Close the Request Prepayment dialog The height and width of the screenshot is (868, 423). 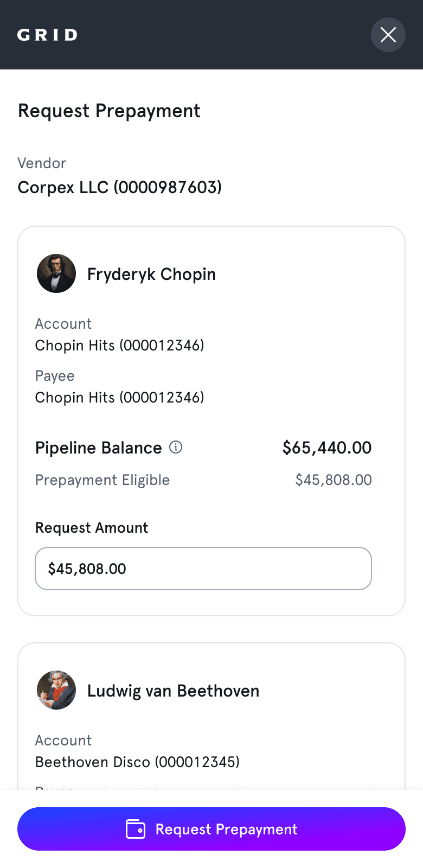[388, 35]
